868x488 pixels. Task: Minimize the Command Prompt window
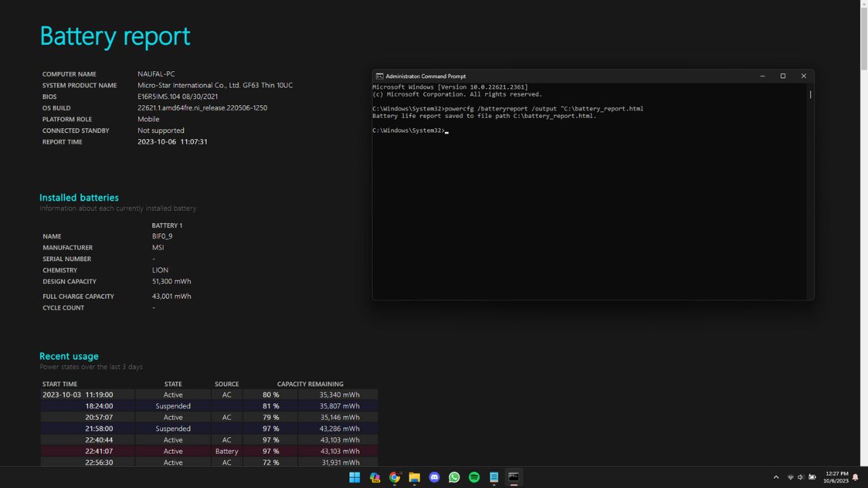pyautogui.click(x=762, y=76)
